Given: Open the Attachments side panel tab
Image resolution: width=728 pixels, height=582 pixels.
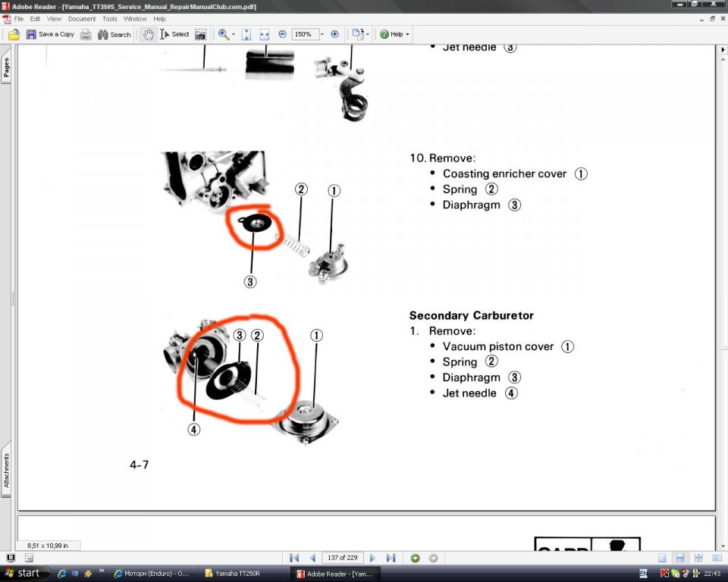Looking at the screenshot, I should [6, 471].
